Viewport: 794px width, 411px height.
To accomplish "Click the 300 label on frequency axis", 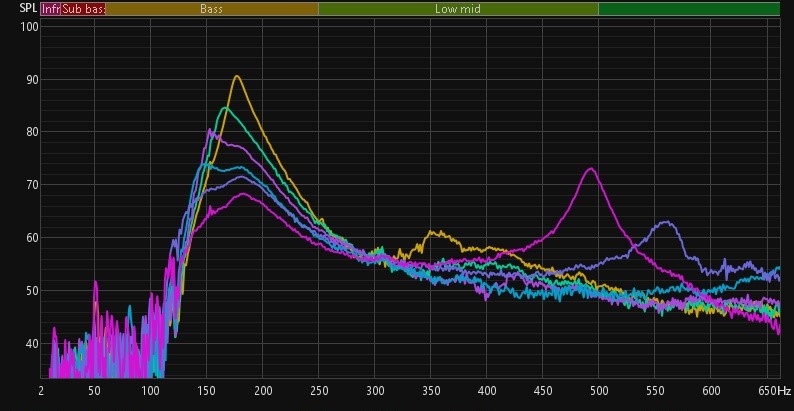I will click(x=375, y=391).
